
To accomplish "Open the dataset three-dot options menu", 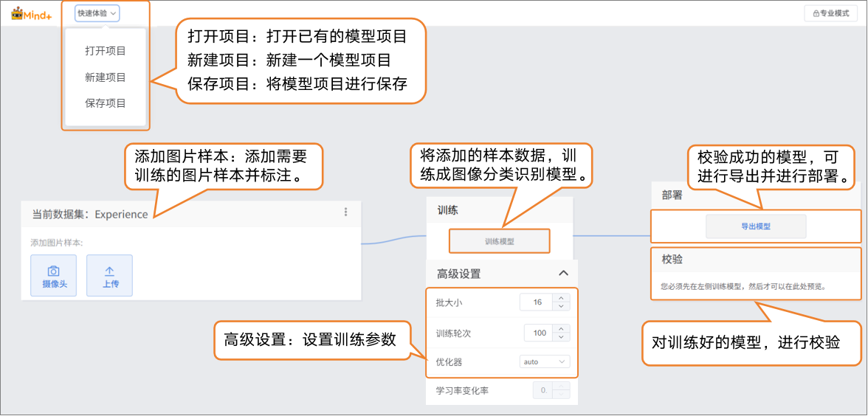I will [345, 212].
